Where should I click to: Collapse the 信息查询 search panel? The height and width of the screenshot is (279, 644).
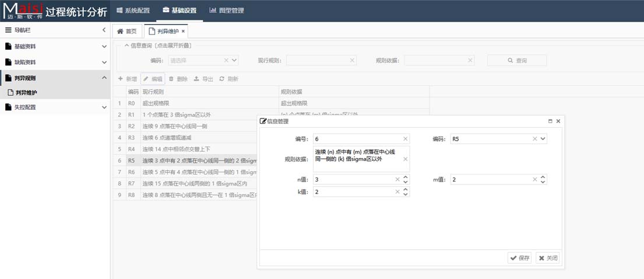coord(127,46)
